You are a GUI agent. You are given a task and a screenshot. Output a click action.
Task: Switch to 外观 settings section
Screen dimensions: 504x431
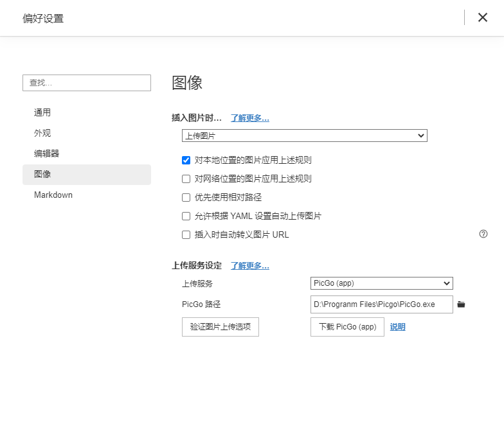point(42,133)
